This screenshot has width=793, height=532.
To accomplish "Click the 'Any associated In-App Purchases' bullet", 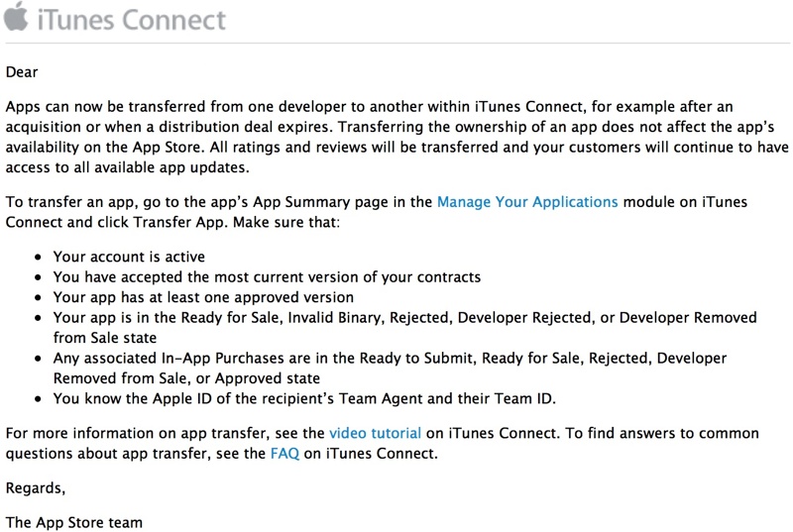I will [x=390, y=368].
